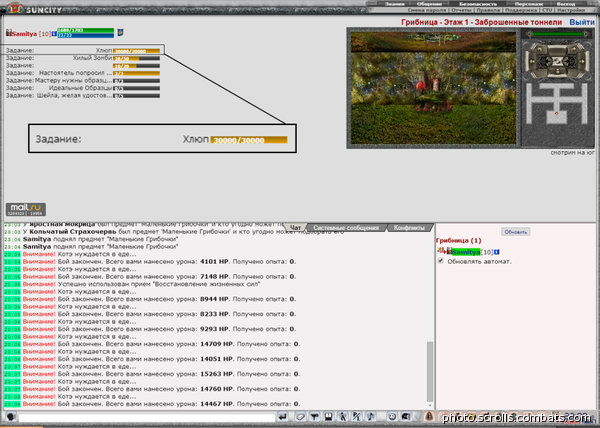Click the Хилый Зомби task progress bar
The width and height of the screenshot is (600, 428).
[136, 59]
